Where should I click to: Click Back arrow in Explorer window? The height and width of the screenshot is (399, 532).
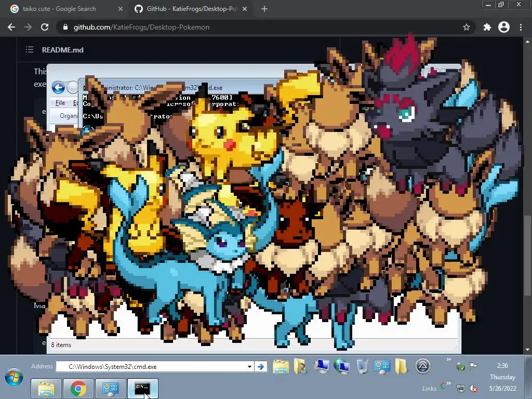tap(58, 87)
